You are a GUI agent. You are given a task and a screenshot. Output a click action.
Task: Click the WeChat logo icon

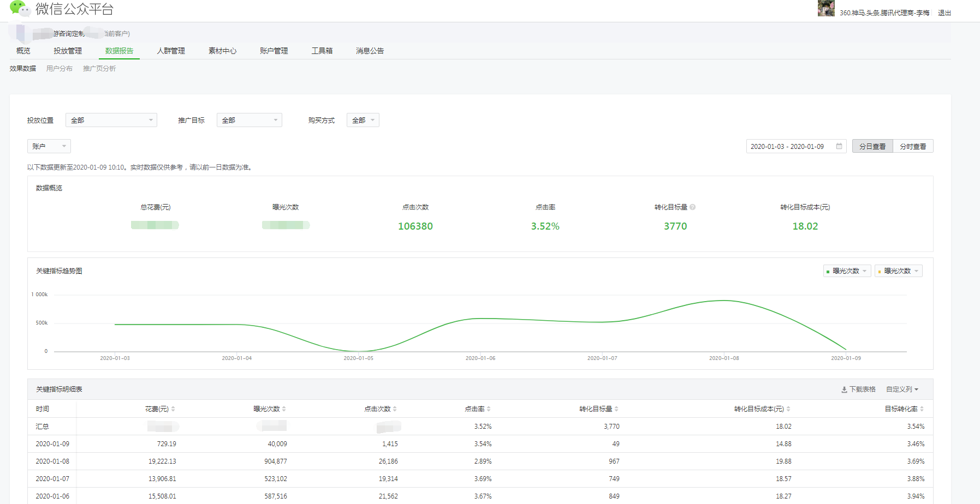pos(19,8)
